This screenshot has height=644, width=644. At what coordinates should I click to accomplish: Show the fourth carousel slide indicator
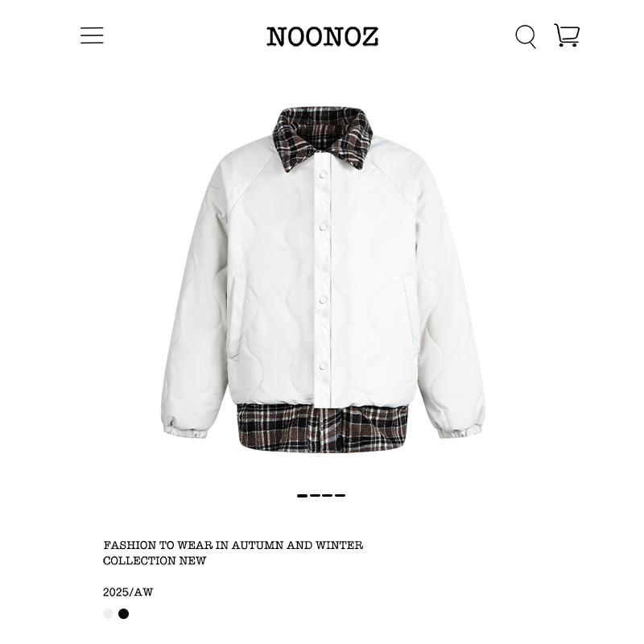coord(340,496)
